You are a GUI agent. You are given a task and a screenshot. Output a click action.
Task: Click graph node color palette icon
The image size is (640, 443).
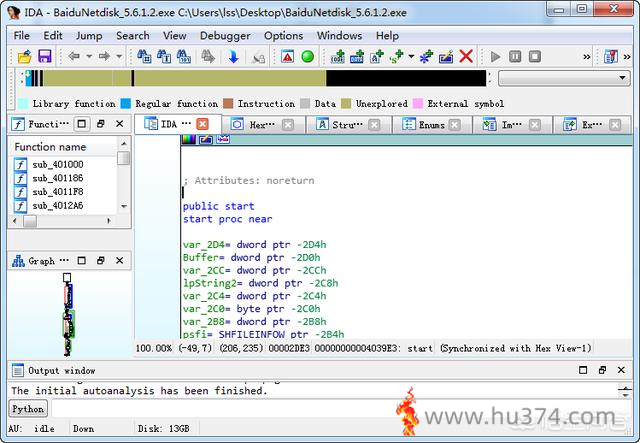(x=189, y=139)
